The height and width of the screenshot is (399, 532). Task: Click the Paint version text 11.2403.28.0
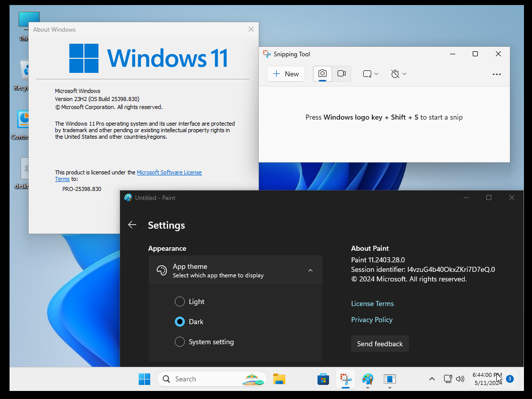[x=378, y=260]
